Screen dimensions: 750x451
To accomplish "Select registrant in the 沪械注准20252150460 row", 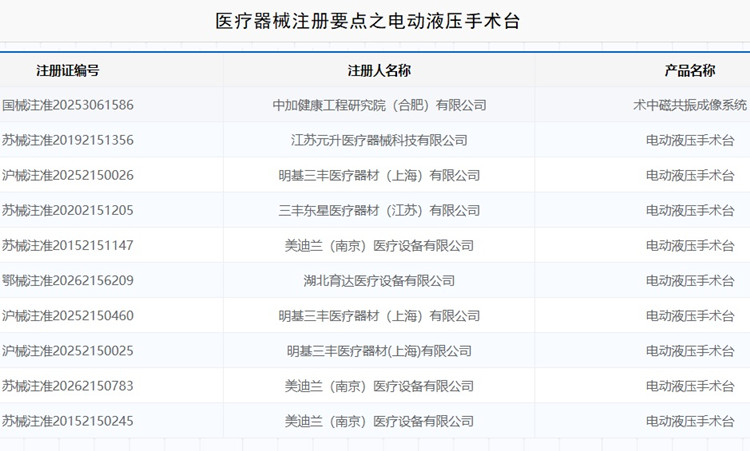I will [x=379, y=316].
